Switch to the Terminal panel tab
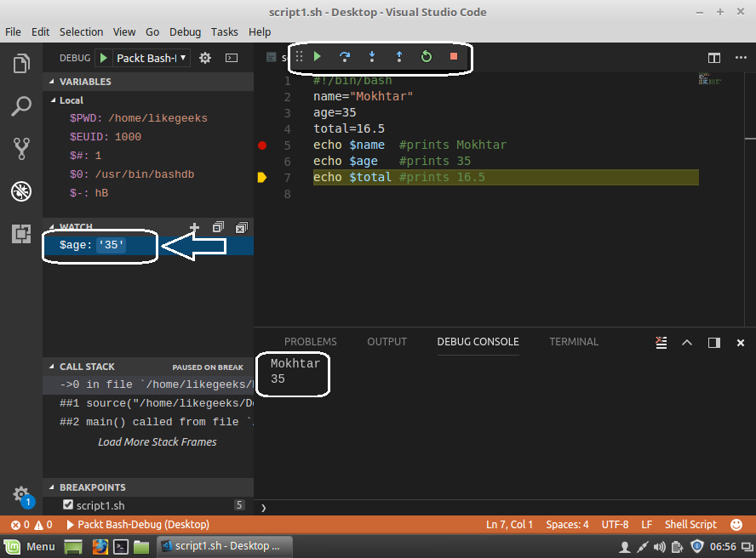This screenshot has width=756, height=558. 574,342
